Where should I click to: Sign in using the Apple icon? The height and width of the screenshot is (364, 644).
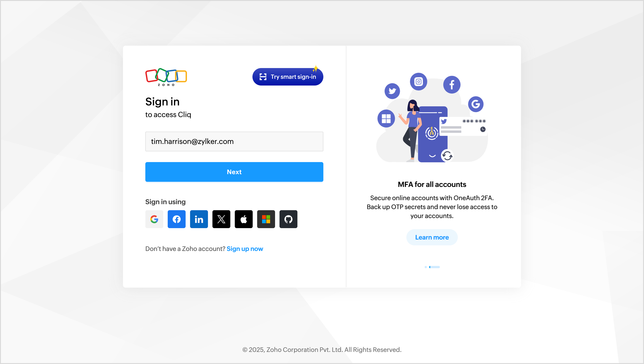244,219
